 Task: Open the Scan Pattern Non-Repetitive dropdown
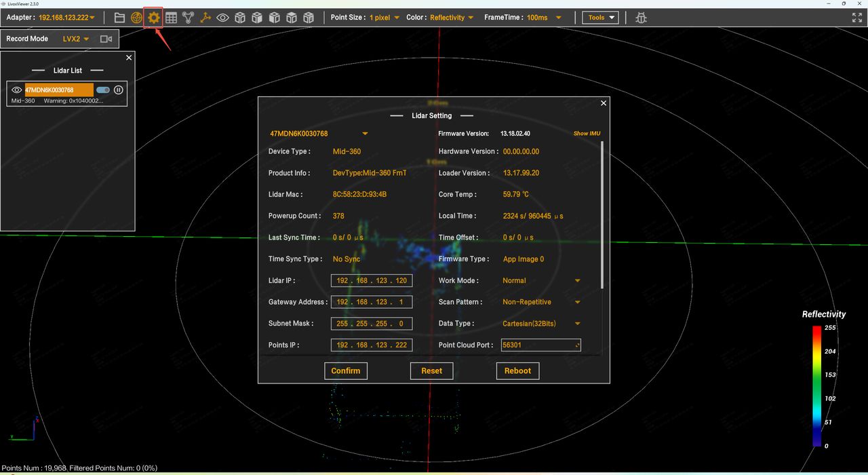(x=541, y=302)
